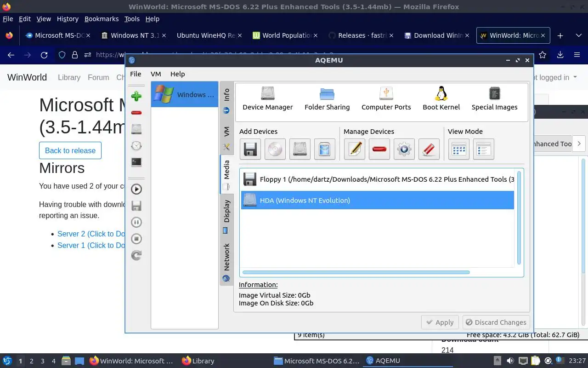Click the red minus icon under Manage Devices
The height and width of the screenshot is (368, 588).
(379, 149)
